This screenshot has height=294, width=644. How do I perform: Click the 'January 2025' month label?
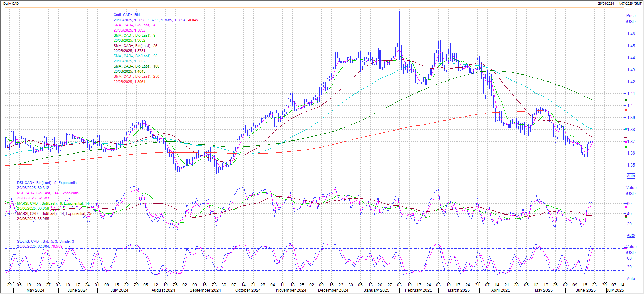pos(376,290)
